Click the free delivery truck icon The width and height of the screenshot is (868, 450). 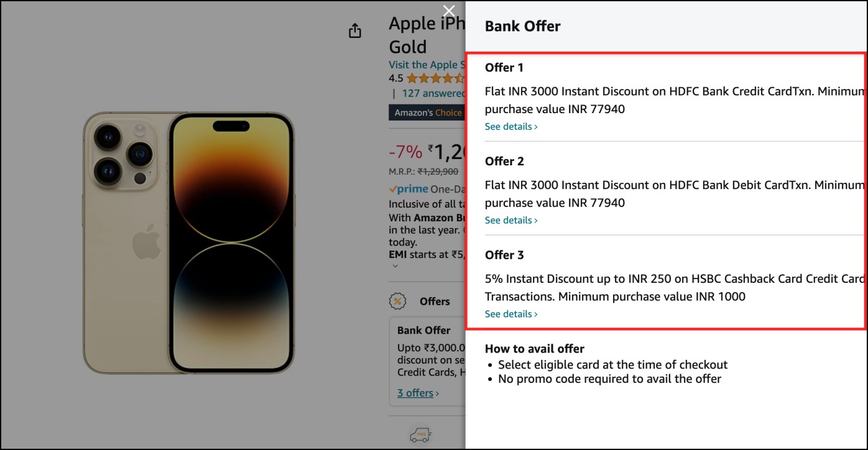click(420, 435)
